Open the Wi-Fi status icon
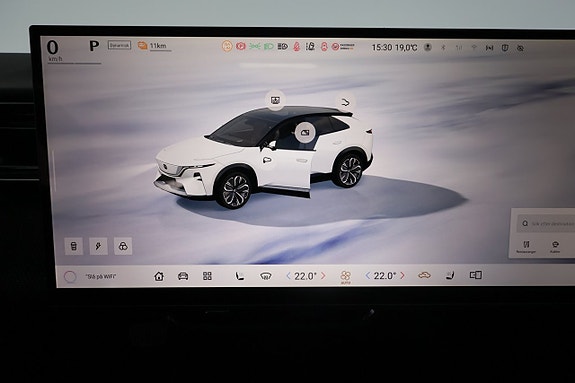Viewport: 575px width, 383px height. pos(474,48)
